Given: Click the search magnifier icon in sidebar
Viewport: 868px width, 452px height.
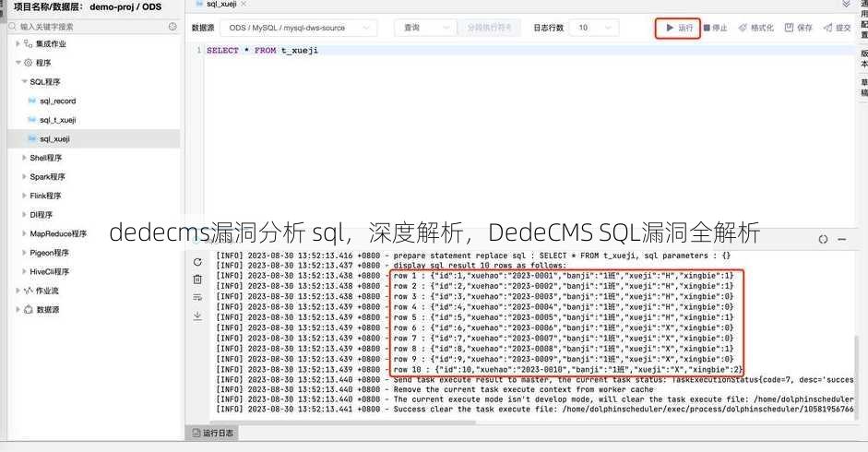Looking at the screenshot, I should coord(13,27).
